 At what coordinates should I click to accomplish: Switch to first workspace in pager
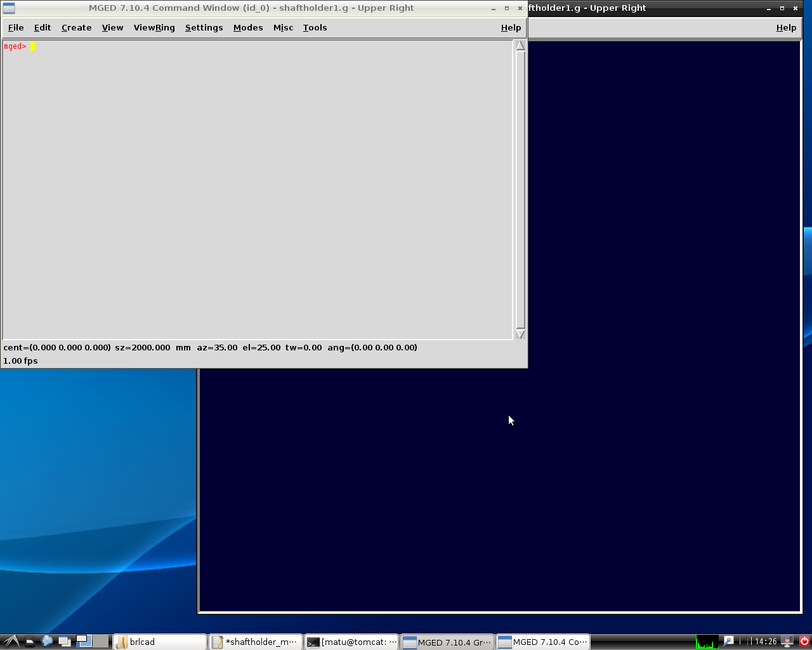coord(84,641)
